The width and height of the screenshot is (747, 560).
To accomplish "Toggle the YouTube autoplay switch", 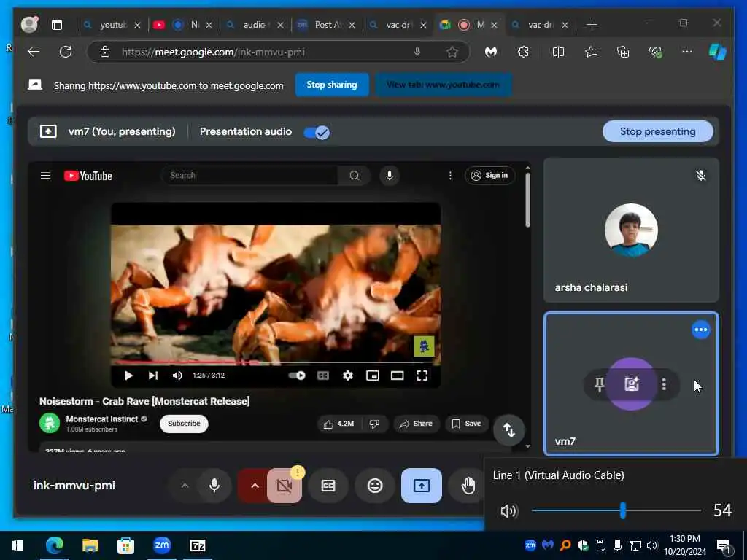I will (297, 376).
